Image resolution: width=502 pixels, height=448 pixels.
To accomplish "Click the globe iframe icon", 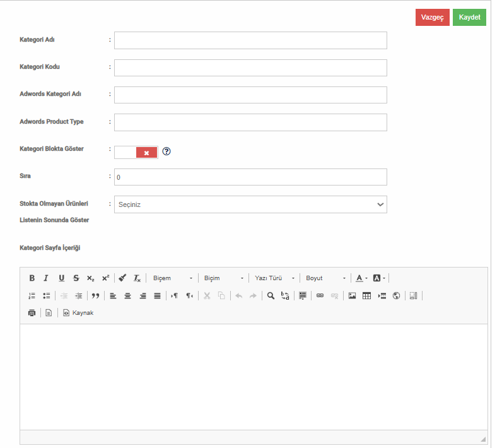I will (x=396, y=295).
